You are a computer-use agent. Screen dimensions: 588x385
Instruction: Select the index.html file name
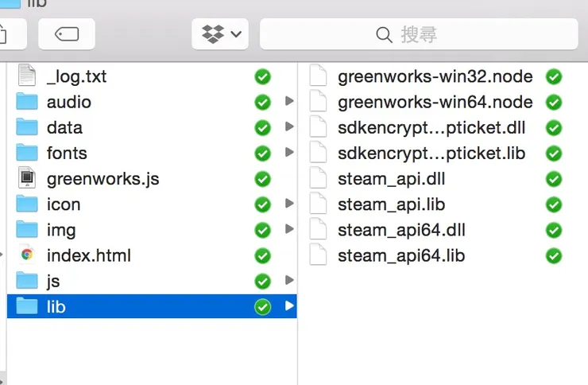[89, 255]
